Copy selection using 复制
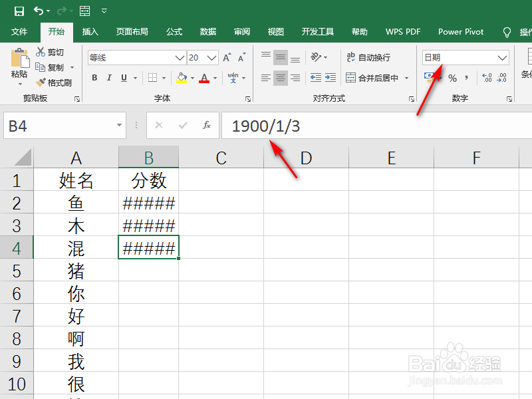Image resolution: width=532 pixels, height=399 pixels. pos(50,68)
